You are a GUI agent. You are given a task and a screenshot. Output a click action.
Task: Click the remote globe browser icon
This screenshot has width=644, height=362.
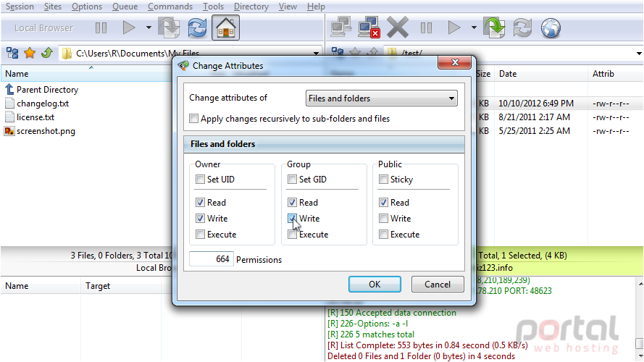pyautogui.click(x=551, y=28)
